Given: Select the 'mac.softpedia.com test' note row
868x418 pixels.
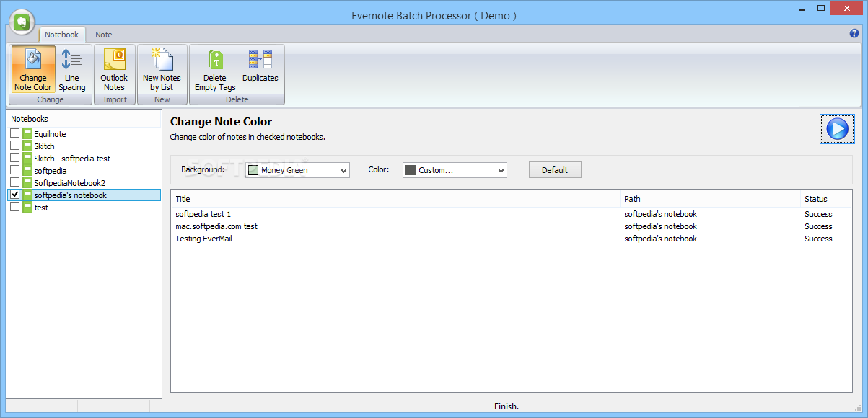Looking at the screenshot, I should point(512,226).
